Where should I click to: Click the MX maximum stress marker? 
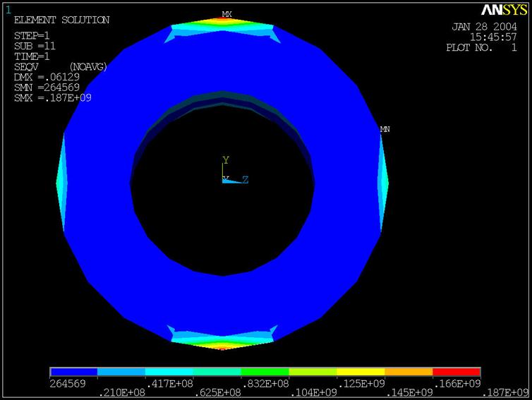226,14
